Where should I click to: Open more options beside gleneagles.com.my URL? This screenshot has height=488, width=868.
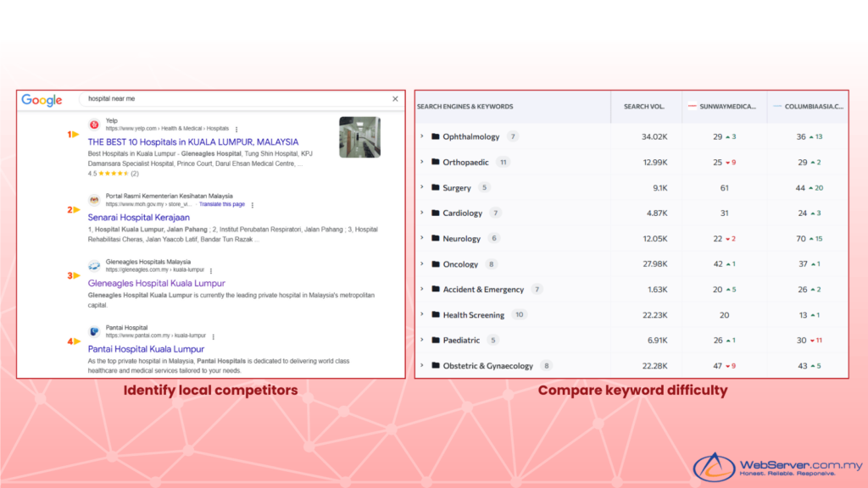pos(211,270)
